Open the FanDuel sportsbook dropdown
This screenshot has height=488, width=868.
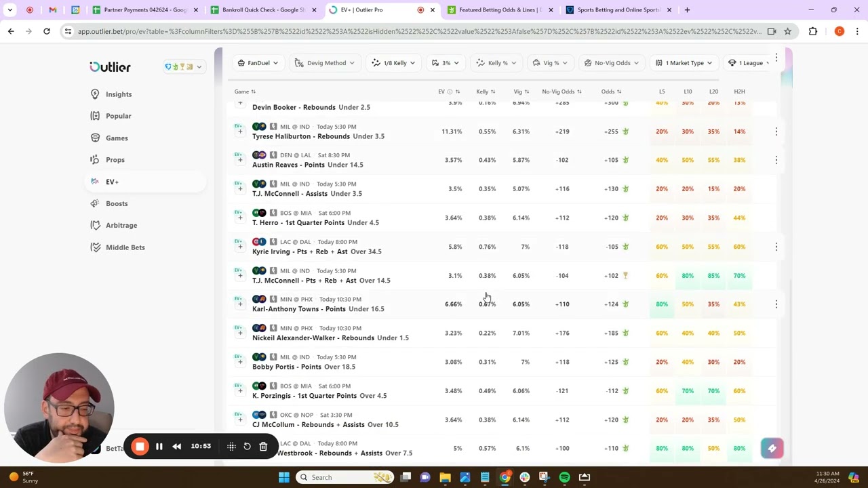(258, 63)
